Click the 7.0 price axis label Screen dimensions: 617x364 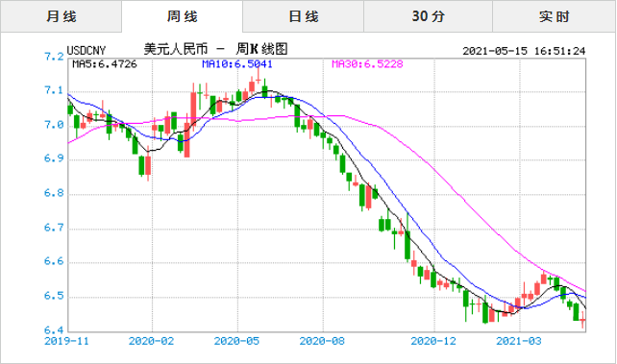(55, 125)
